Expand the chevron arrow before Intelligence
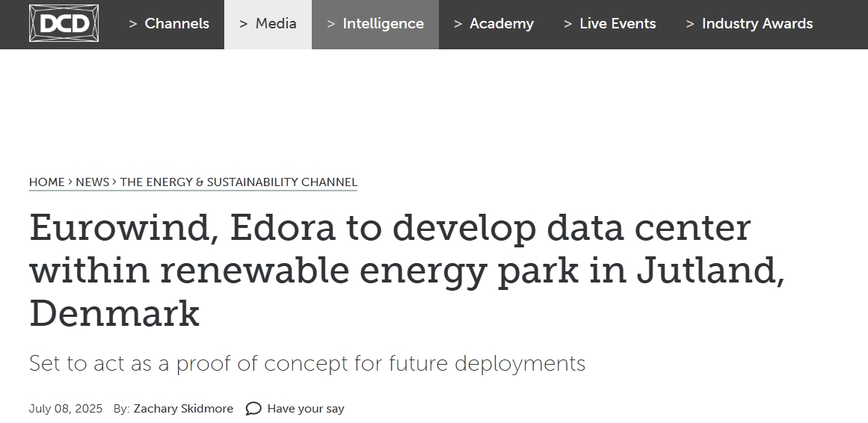Viewport: 868px width, 423px height. click(x=331, y=25)
